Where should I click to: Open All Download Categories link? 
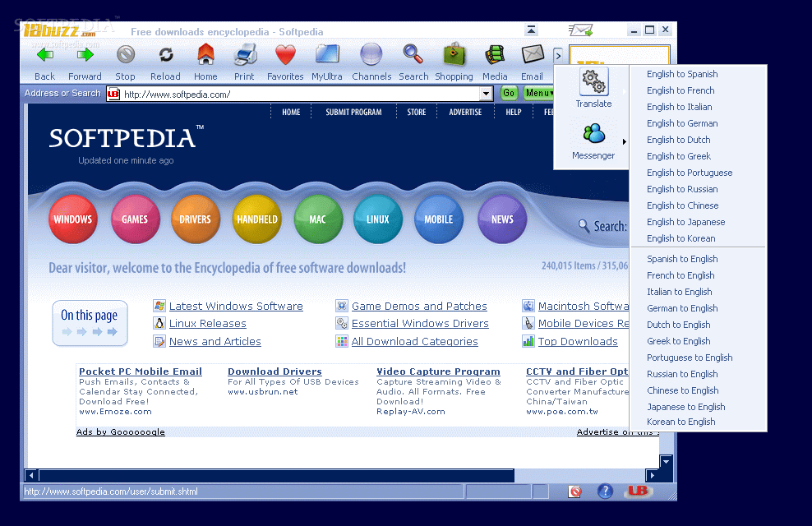pyautogui.click(x=415, y=342)
